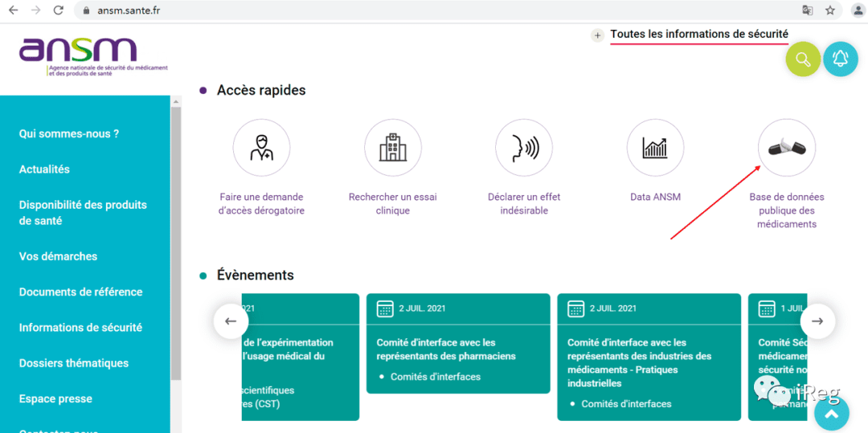This screenshot has width=868, height=433.
Task: Click the sidebar vertical scrollbar
Action: 175,243
